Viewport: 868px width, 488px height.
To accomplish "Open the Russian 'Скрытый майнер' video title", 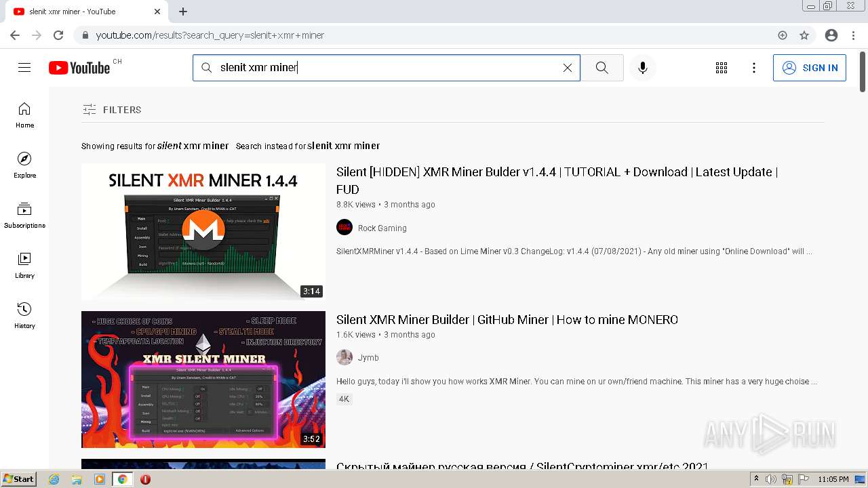I will 522,467.
